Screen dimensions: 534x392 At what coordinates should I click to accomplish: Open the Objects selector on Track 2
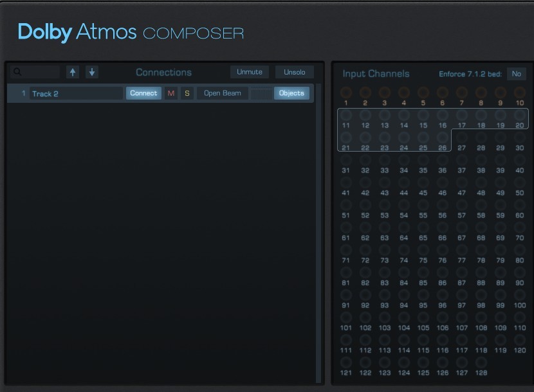tap(291, 93)
